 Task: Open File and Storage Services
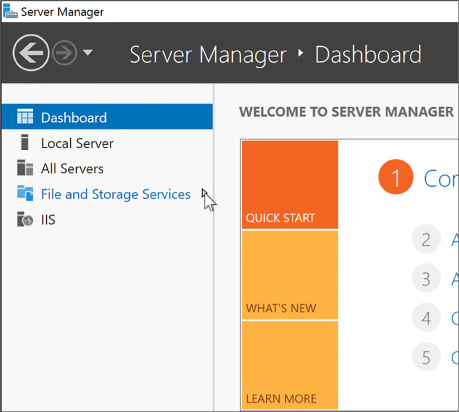(x=107, y=194)
